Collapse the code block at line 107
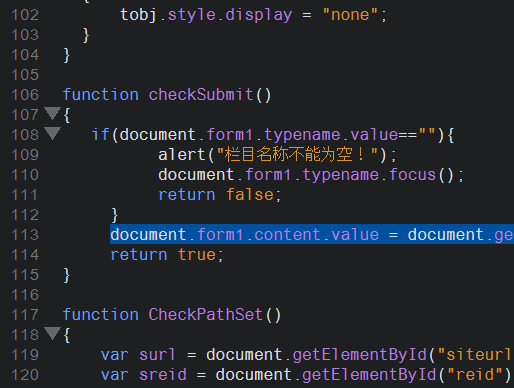 pyautogui.click(x=52, y=114)
